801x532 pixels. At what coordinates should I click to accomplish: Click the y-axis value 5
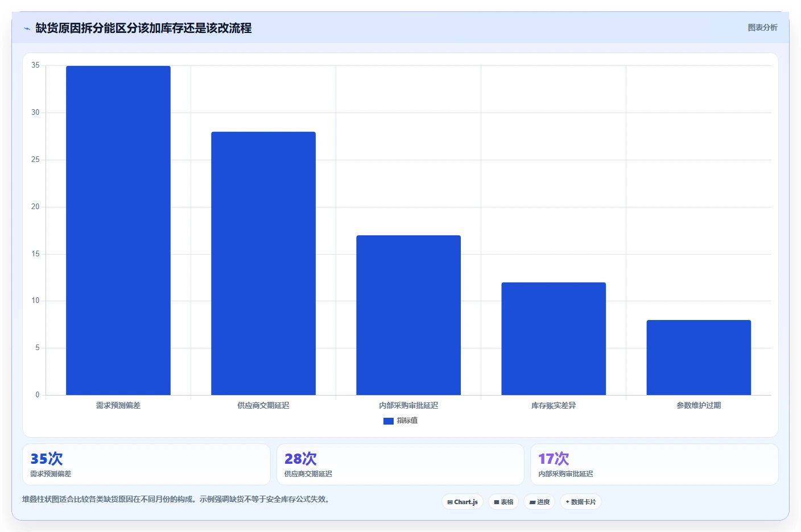pyautogui.click(x=38, y=348)
